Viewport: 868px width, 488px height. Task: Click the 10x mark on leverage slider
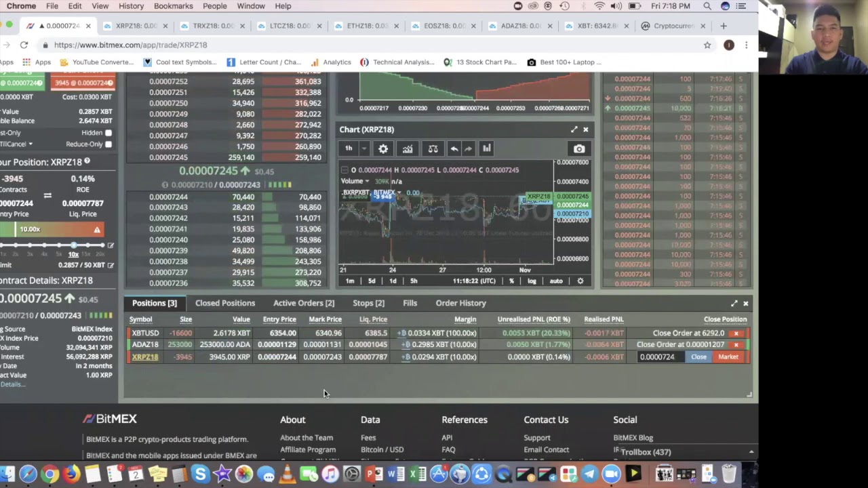point(73,254)
